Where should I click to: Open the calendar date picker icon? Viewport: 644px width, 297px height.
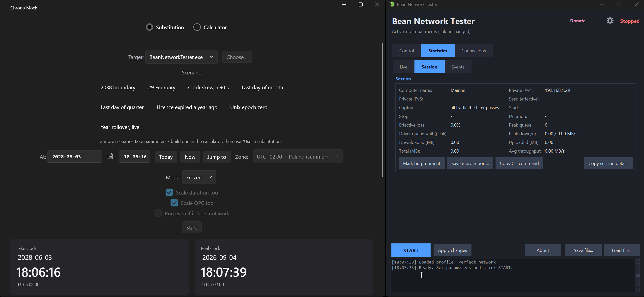click(110, 156)
